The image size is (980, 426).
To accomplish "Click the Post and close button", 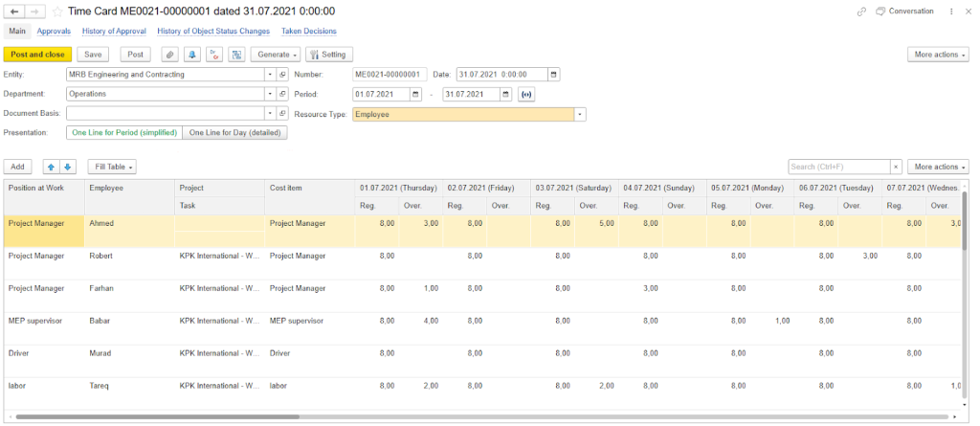I will pyautogui.click(x=37, y=55).
